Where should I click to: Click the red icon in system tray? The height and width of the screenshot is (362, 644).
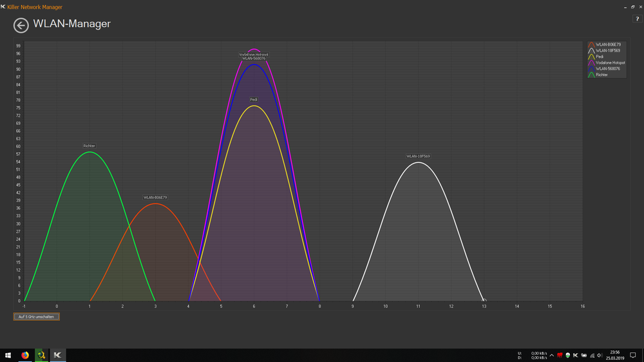coord(560,355)
